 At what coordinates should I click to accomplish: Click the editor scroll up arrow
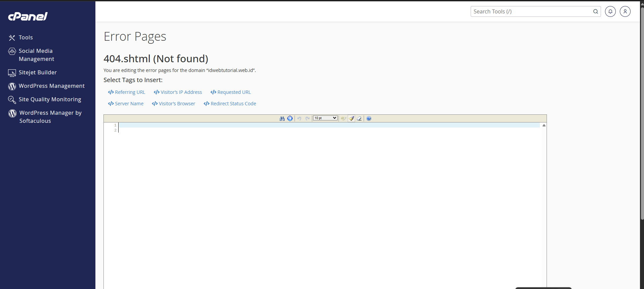544,125
